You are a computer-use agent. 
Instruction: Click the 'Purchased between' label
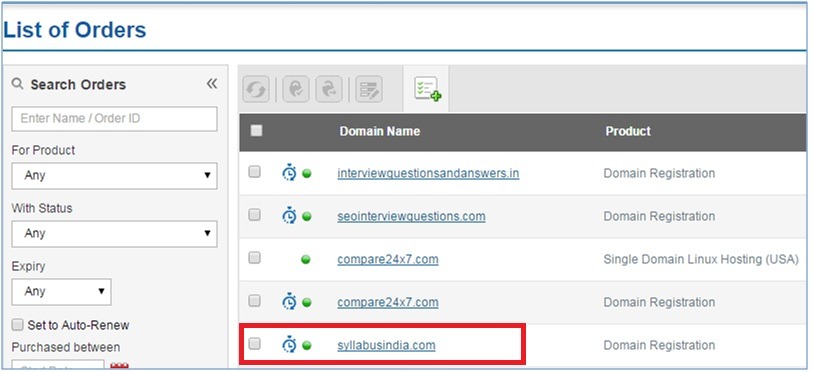pos(66,347)
